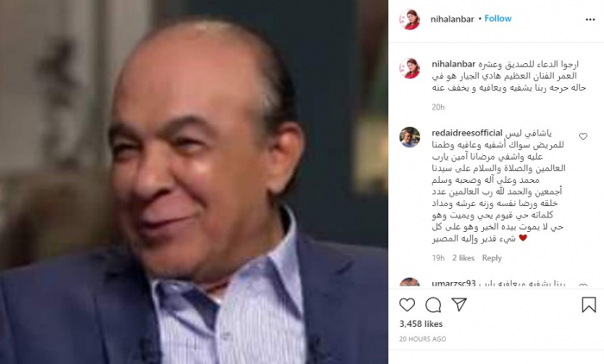Open nihalanbar's avatar next to caption
The image size is (604, 364).
[x=410, y=68]
